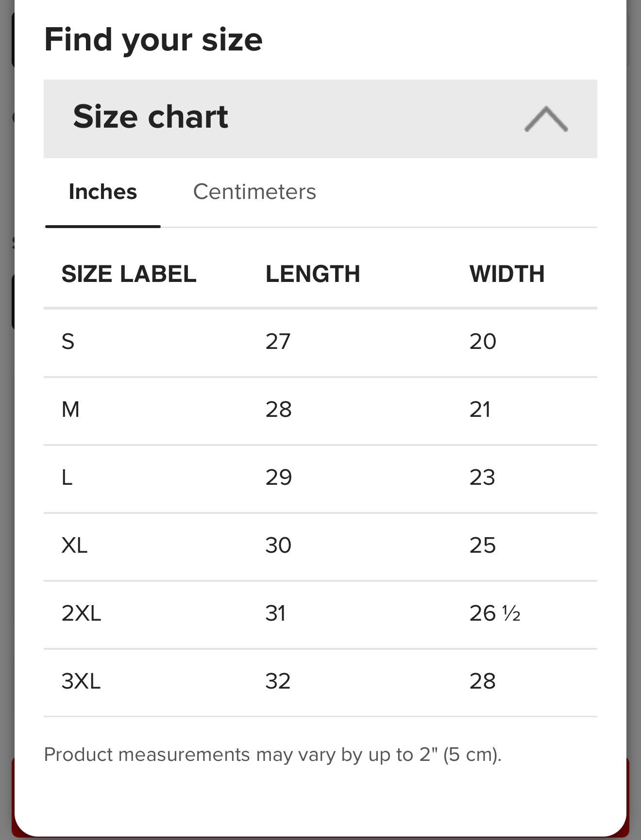The width and height of the screenshot is (641, 840).
Task: Select the S size row
Action: pyautogui.click(x=320, y=343)
